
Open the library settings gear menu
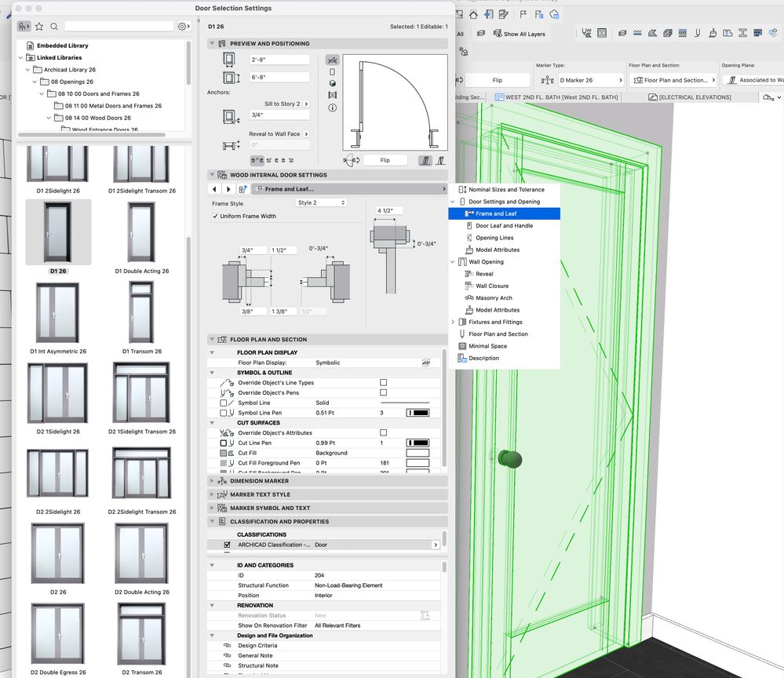pos(183,26)
